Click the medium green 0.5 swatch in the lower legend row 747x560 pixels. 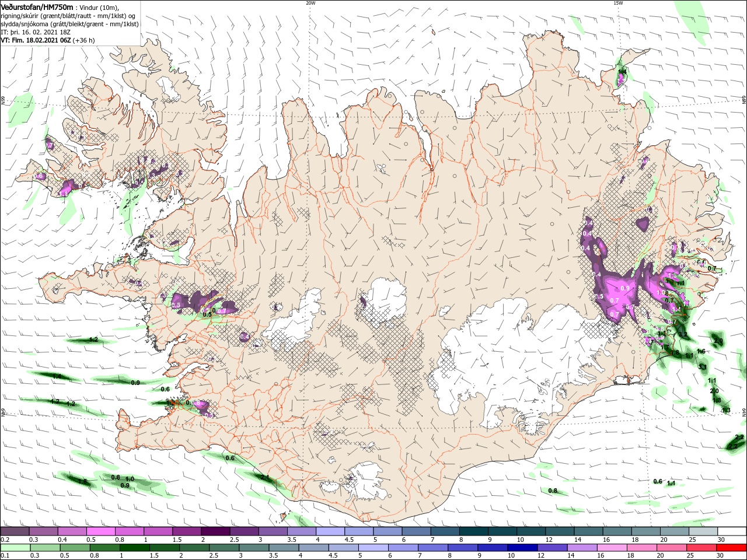(x=75, y=548)
